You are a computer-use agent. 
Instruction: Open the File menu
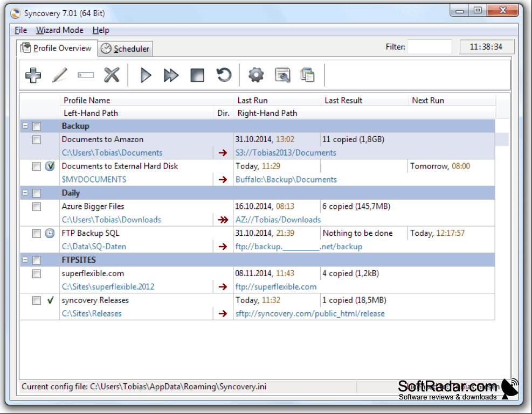(20, 30)
